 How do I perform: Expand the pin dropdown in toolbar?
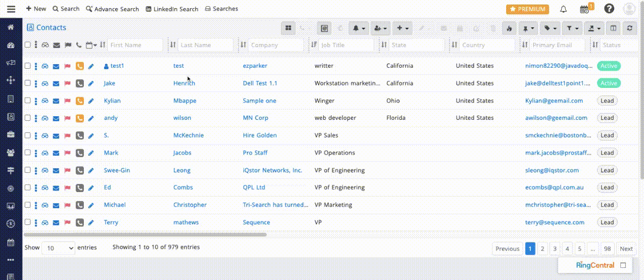coord(528,28)
